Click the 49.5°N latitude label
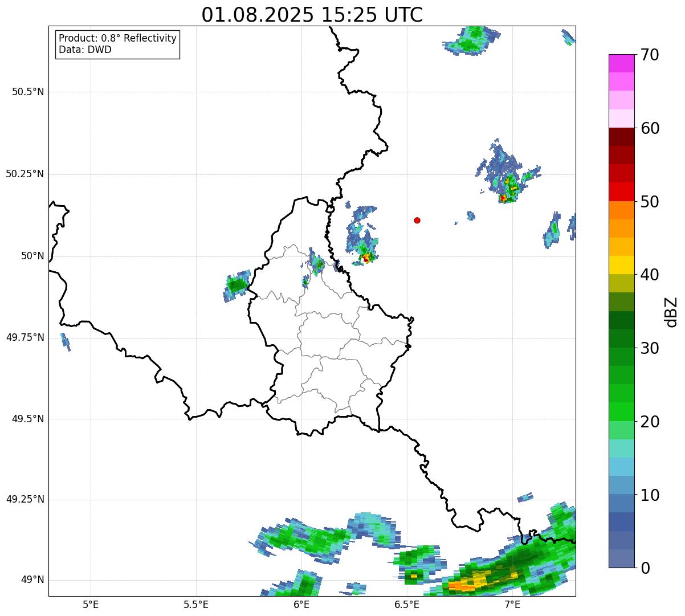Image resolution: width=685 pixels, height=616 pixels. [28, 419]
